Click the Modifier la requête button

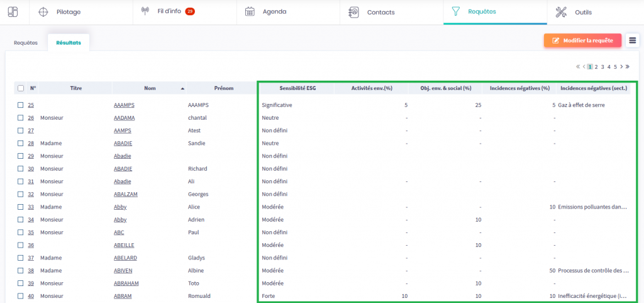[x=582, y=40]
